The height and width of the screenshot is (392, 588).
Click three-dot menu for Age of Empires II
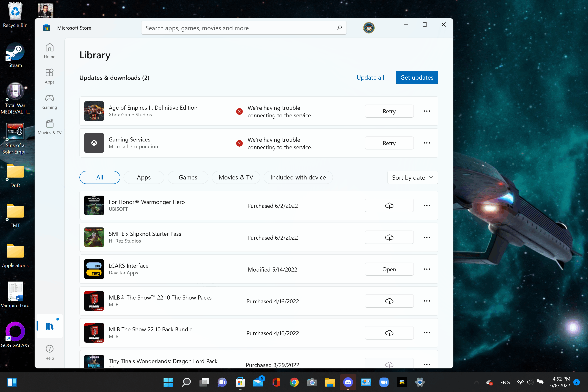click(426, 111)
